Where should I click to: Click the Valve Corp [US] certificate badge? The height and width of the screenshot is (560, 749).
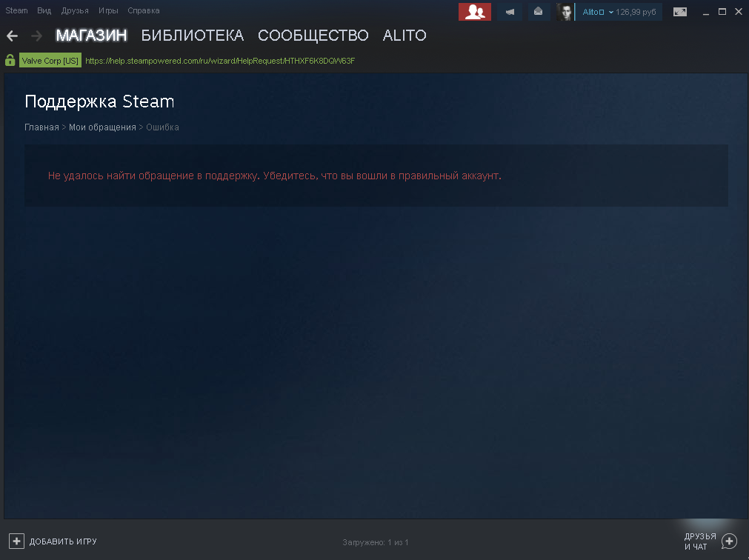(50, 61)
